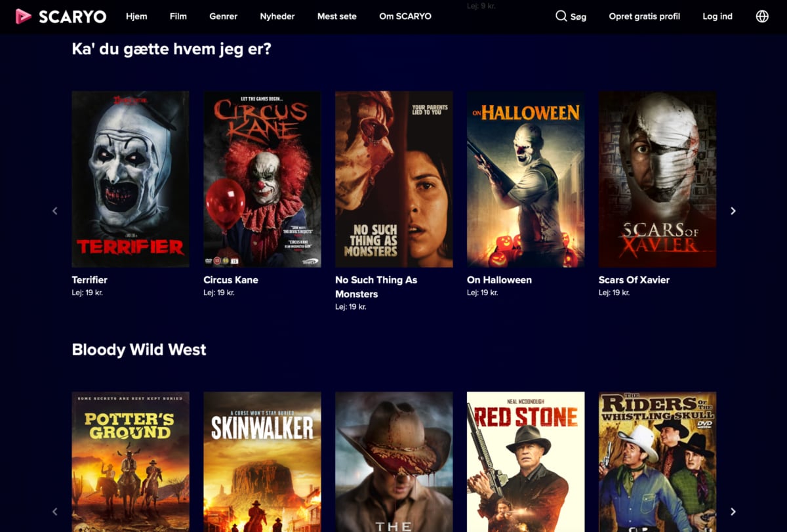
Task: Click the price under Scars Of Xavier
Action: tap(615, 293)
